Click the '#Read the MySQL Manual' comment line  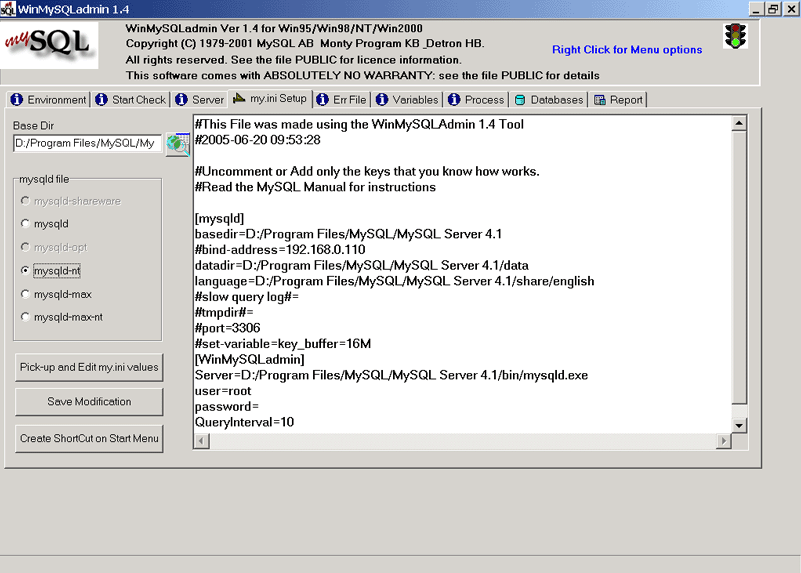pyautogui.click(x=315, y=187)
